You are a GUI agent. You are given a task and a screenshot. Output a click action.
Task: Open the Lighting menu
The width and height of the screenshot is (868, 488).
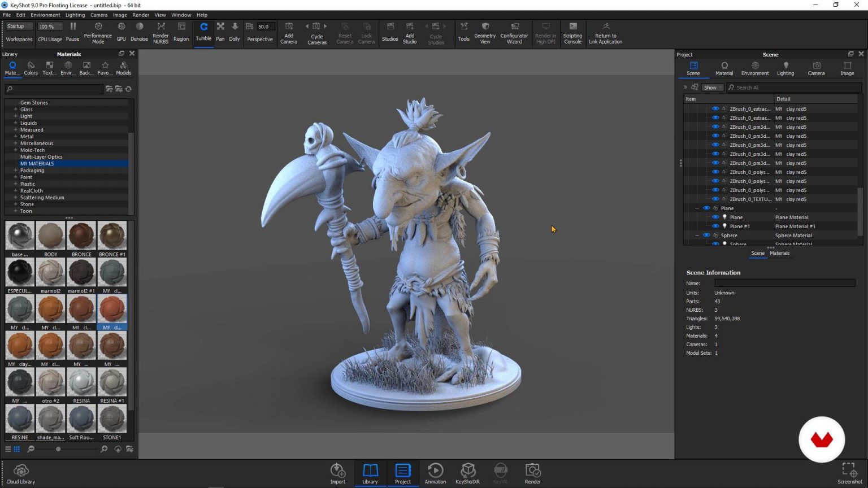pyautogui.click(x=75, y=15)
